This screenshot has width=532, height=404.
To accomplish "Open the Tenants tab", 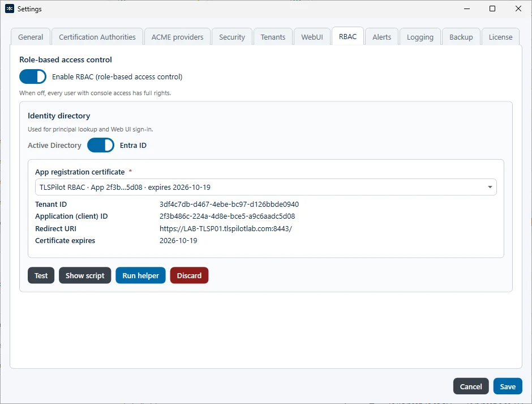I will click(x=273, y=37).
